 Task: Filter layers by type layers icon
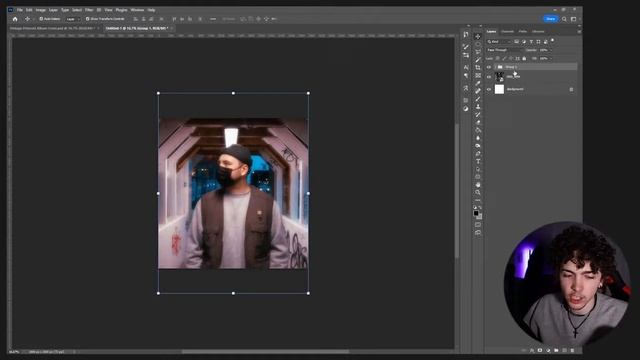(x=531, y=42)
